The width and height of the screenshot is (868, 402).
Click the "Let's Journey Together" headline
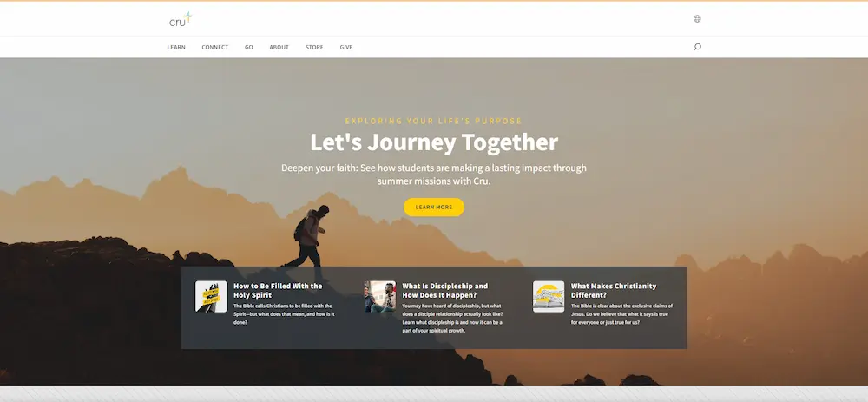[434, 142]
